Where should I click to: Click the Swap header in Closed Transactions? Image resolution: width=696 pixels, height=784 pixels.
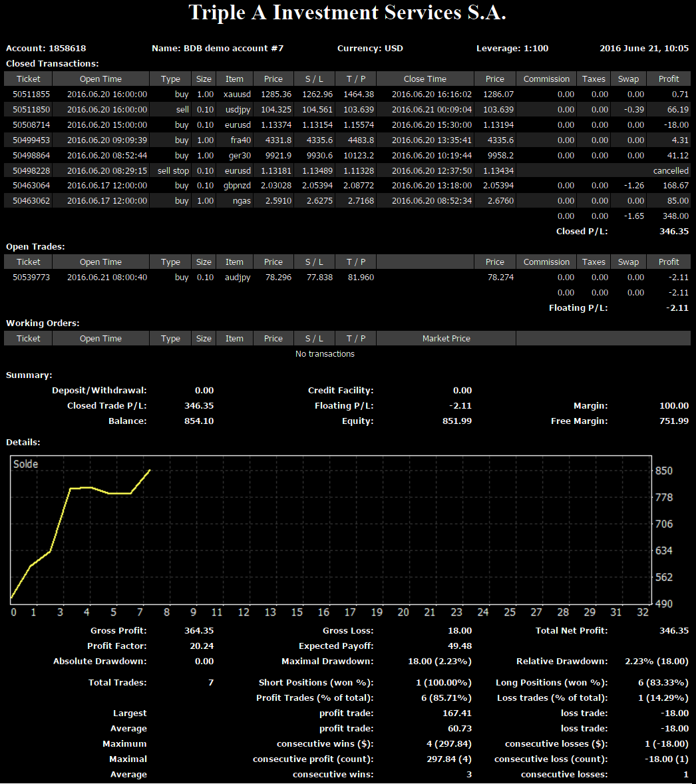tap(628, 79)
